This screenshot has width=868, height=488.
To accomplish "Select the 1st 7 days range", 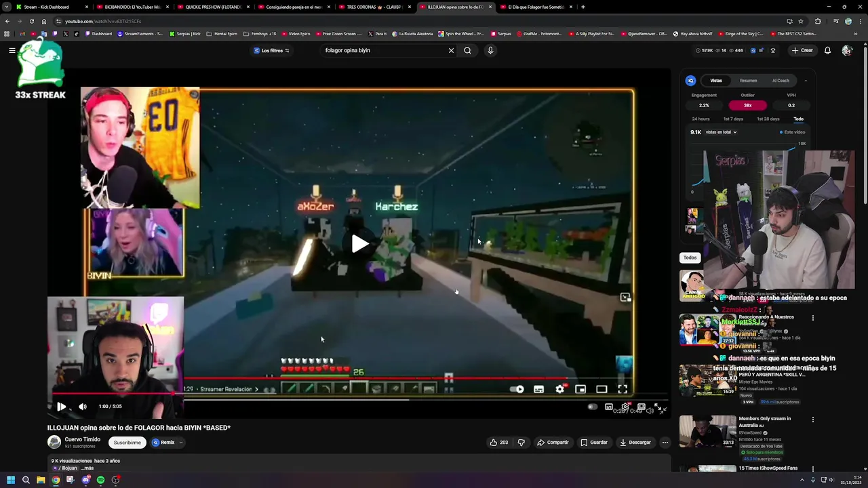I will (733, 119).
